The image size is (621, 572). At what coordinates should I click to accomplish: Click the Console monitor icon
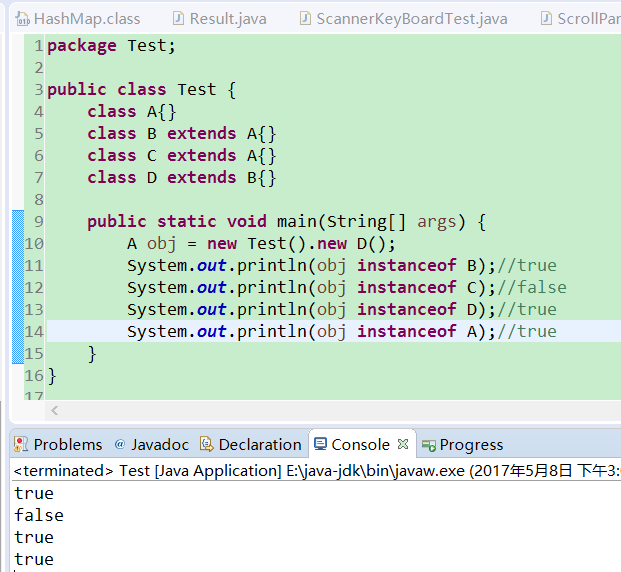click(x=320, y=444)
